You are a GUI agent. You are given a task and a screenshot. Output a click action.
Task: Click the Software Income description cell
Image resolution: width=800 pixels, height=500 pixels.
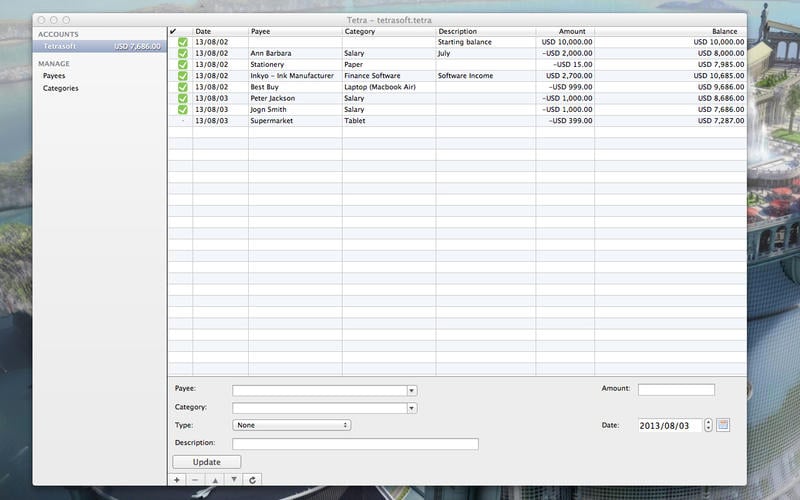486,76
